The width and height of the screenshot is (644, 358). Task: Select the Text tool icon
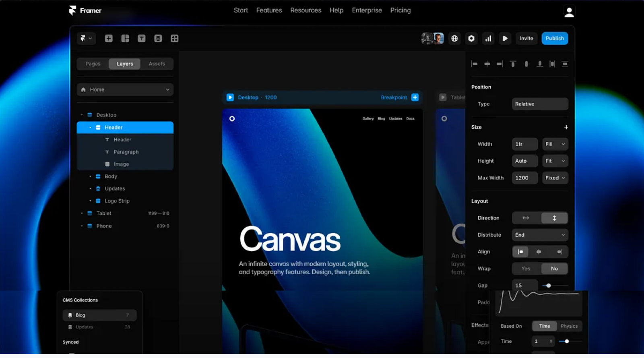coord(142,38)
